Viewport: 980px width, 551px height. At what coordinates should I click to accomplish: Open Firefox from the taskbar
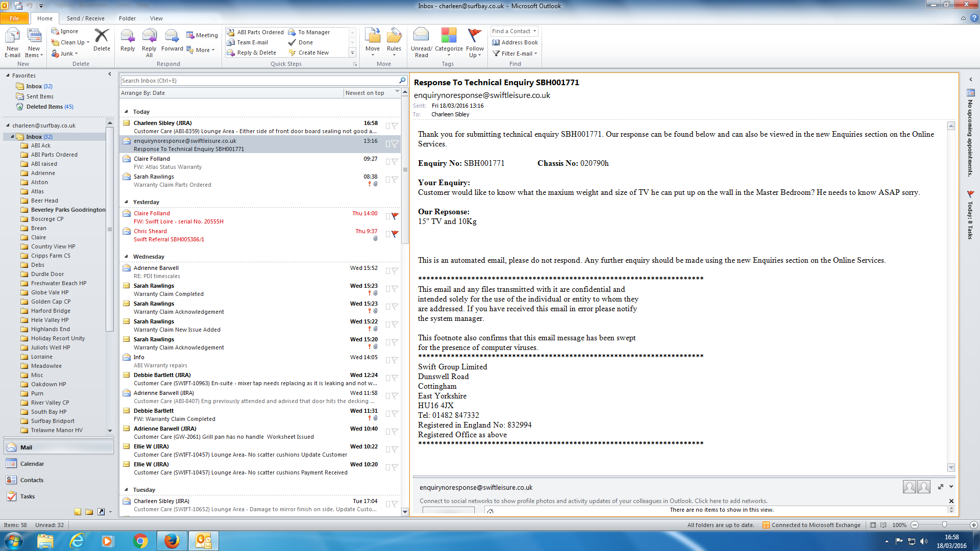coord(171,541)
